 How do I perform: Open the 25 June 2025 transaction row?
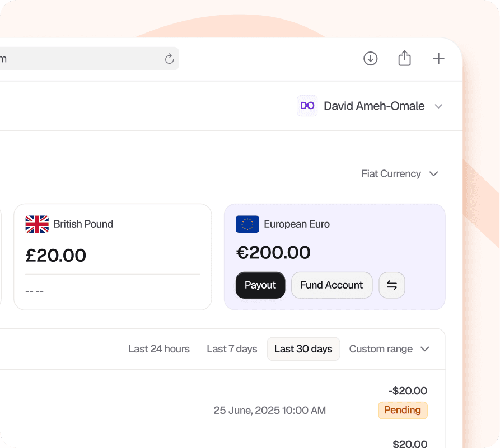(x=269, y=410)
